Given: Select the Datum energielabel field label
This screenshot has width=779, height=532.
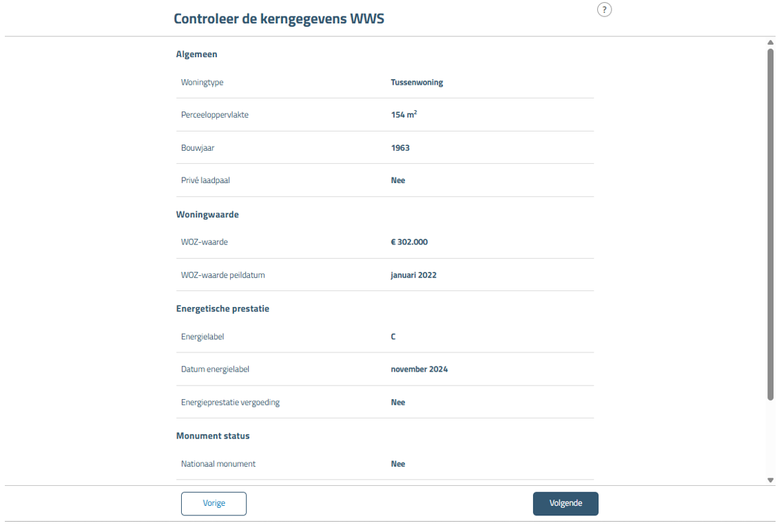Looking at the screenshot, I should (215, 369).
